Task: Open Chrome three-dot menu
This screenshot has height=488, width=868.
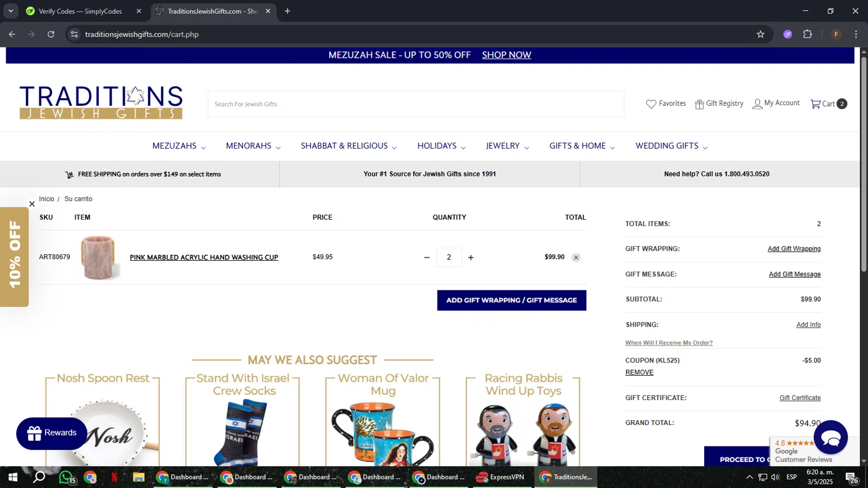Action: [856, 34]
